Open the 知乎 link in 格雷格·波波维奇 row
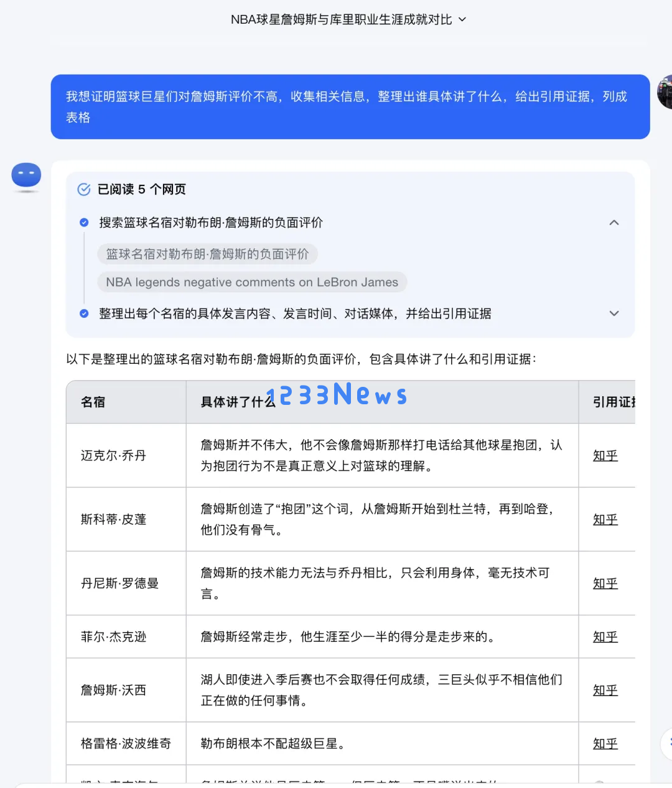672x788 pixels. point(605,744)
